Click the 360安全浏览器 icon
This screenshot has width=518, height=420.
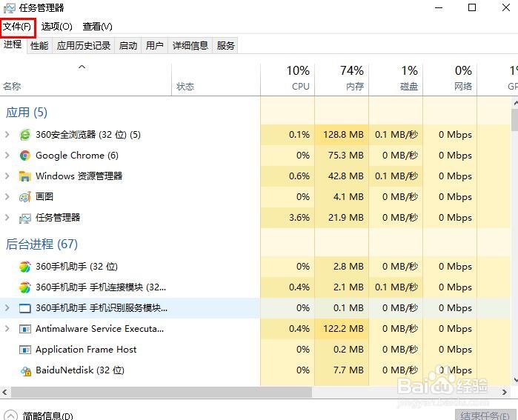(x=24, y=135)
